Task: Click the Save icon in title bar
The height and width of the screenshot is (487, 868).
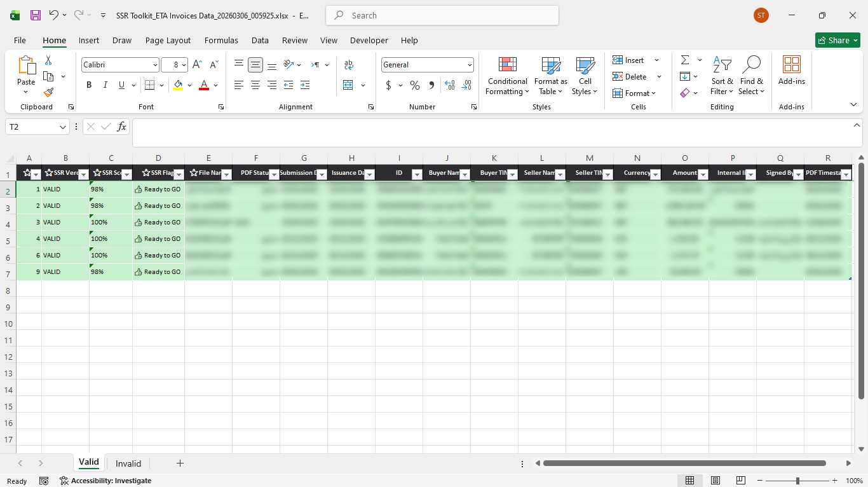Action: pos(36,15)
